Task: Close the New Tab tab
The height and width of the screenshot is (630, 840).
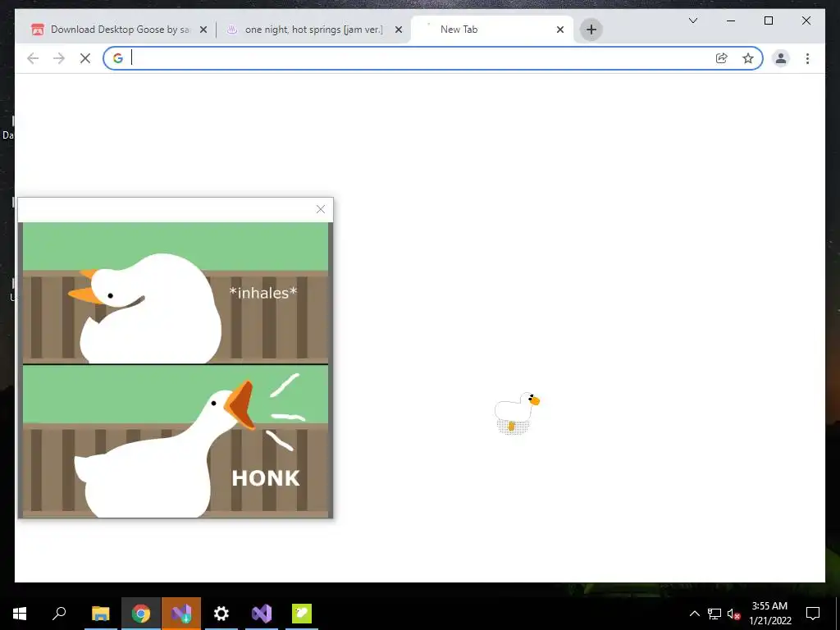Action: [559, 30]
